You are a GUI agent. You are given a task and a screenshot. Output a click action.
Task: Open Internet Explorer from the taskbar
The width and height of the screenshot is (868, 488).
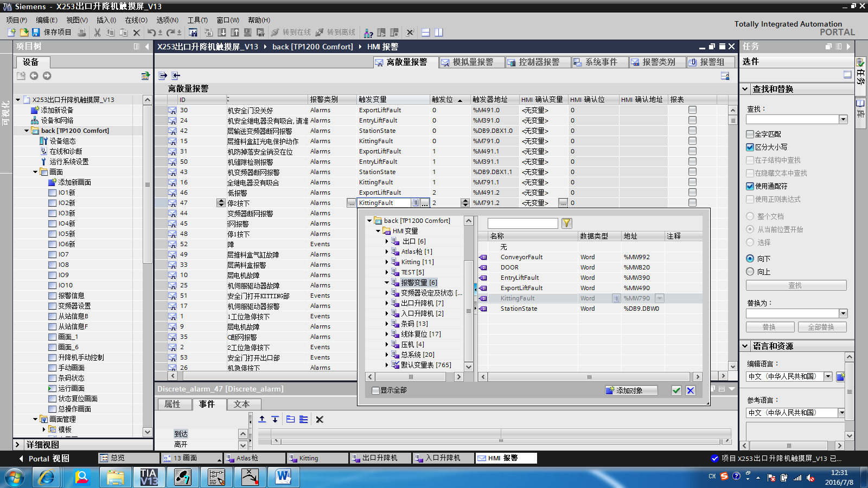46,477
